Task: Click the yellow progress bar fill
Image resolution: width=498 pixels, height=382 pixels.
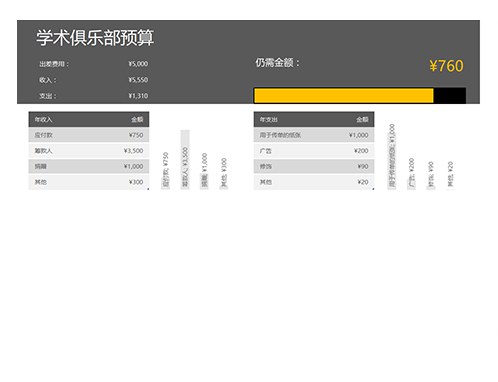Action: click(x=344, y=96)
